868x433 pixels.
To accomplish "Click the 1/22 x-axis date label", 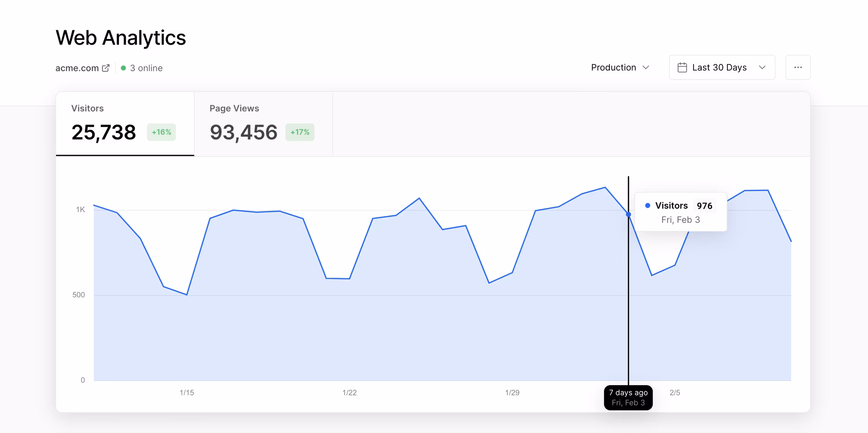I will 349,392.
